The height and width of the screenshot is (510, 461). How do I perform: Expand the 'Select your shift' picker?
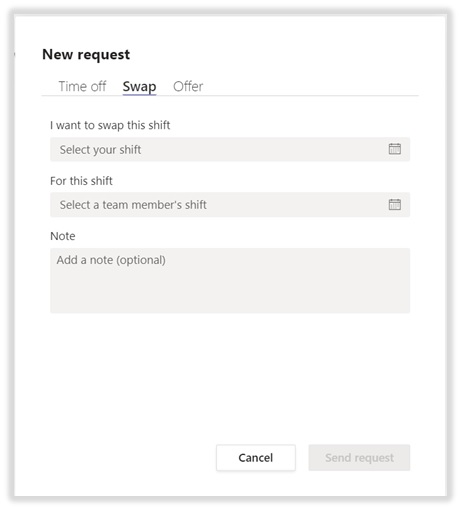(x=230, y=149)
